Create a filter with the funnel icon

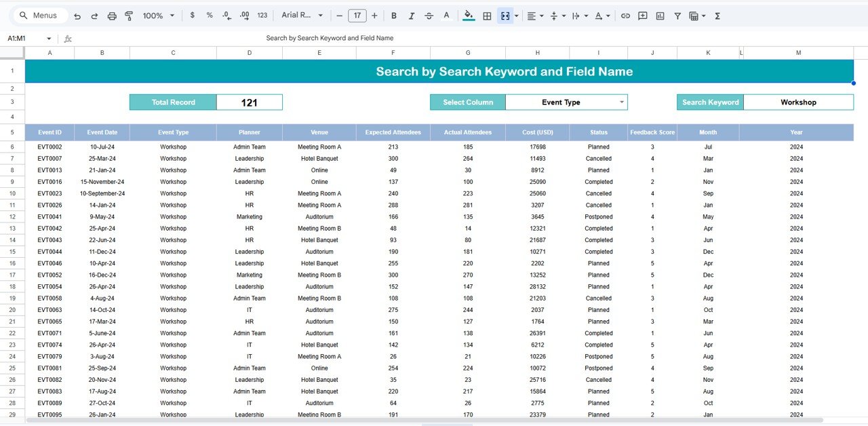[x=677, y=15]
